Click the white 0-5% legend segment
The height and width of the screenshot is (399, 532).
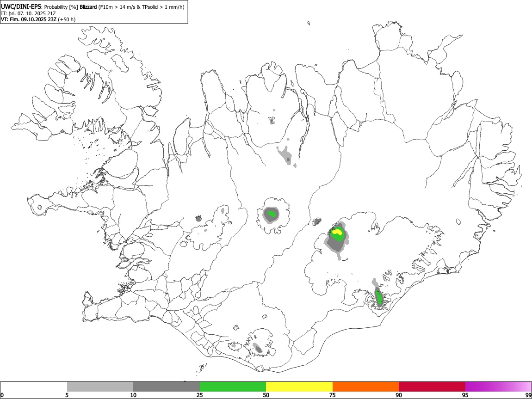click(x=34, y=387)
